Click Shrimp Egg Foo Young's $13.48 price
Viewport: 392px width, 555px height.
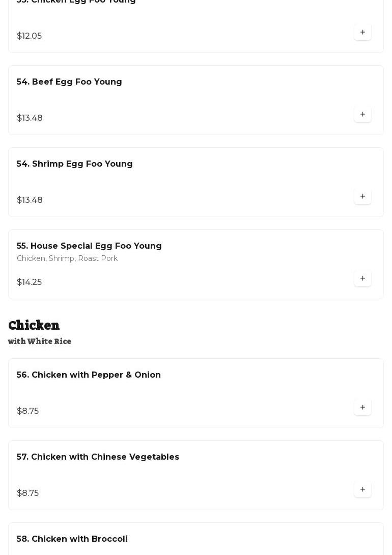[30, 200]
